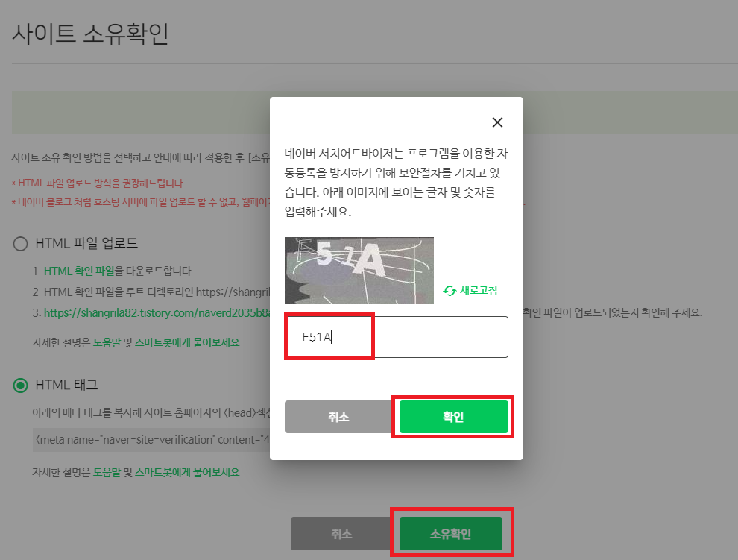Click the 새로고침 refresh icon

(x=450, y=291)
